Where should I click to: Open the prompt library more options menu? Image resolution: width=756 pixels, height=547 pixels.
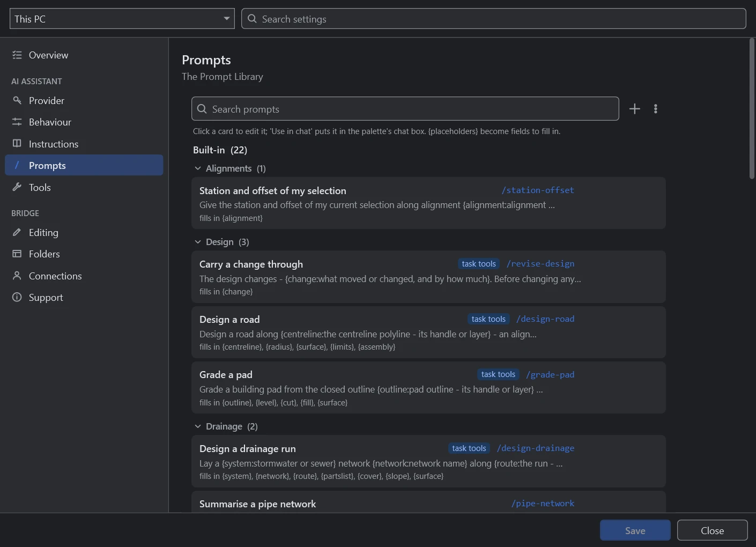(x=655, y=109)
